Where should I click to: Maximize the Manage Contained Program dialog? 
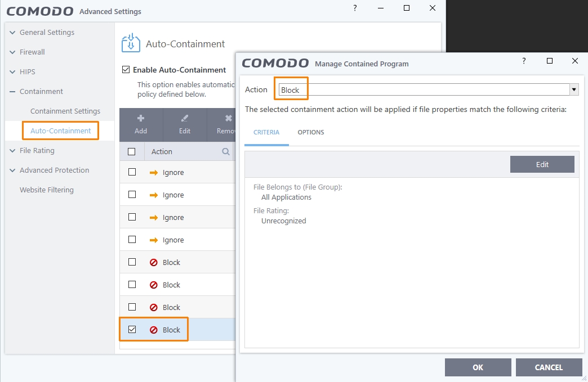pyautogui.click(x=550, y=61)
